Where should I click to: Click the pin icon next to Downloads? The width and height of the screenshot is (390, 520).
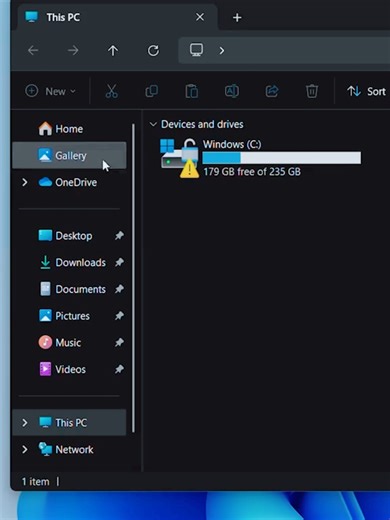pyautogui.click(x=119, y=262)
